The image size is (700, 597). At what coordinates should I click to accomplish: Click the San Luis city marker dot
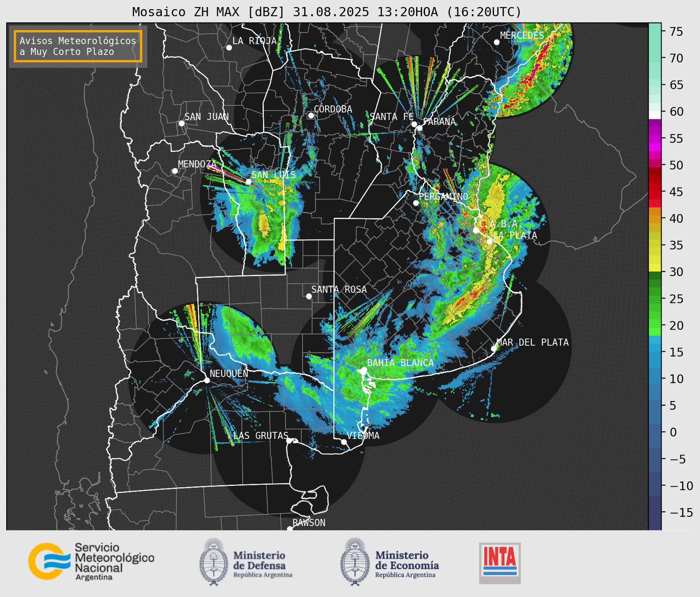[x=249, y=182]
